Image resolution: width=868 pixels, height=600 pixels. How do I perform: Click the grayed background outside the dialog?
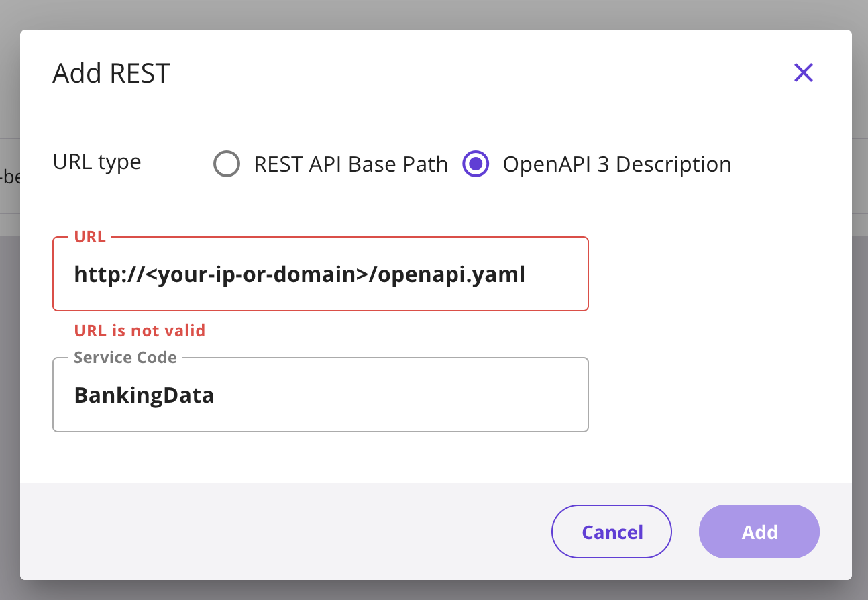pyautogui.click(x=434, y=13)
